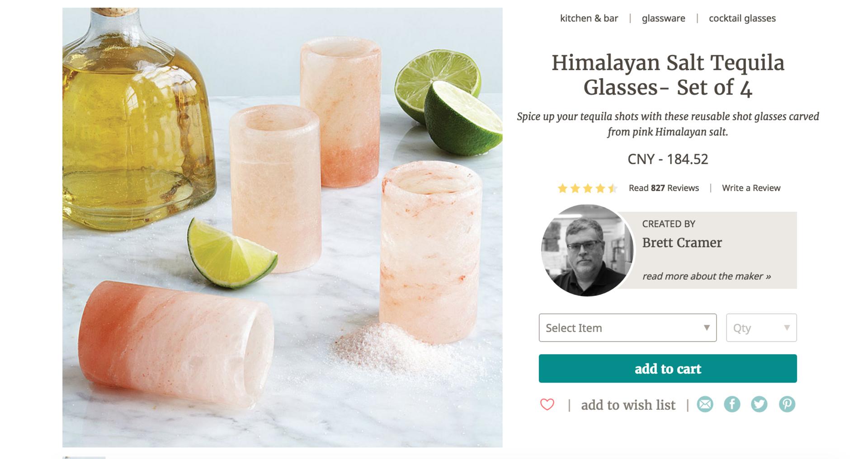Image resolution: width=868 pixels, height=459 pixels.
Task: Go to kitchen & bar category
Action: [589, 19]
